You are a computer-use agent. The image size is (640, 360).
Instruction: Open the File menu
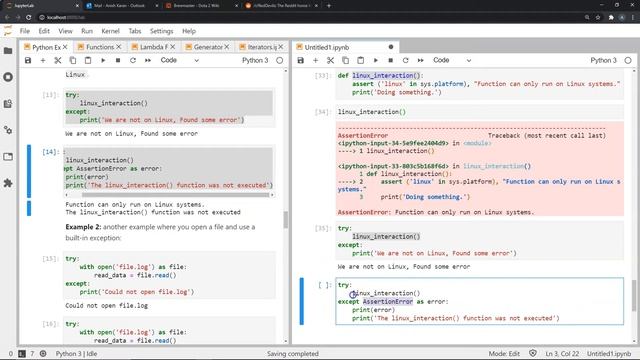[25, 31]
